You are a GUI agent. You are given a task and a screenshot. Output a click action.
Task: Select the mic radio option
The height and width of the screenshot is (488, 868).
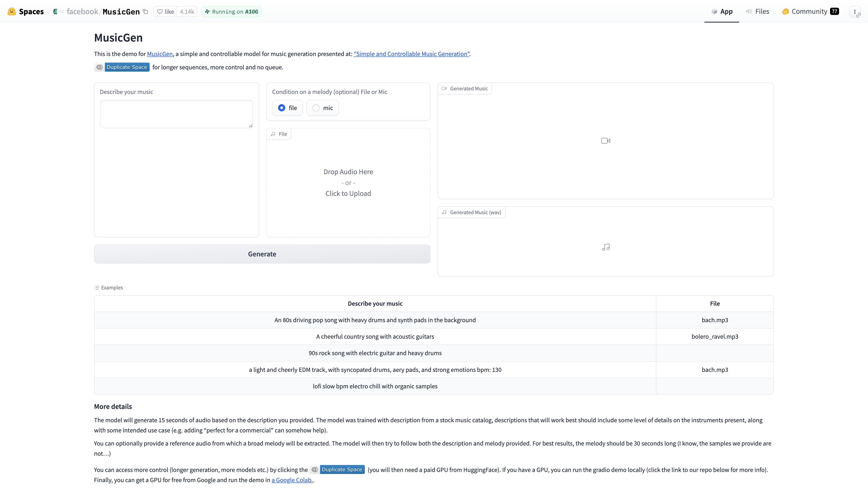point(323,108)
